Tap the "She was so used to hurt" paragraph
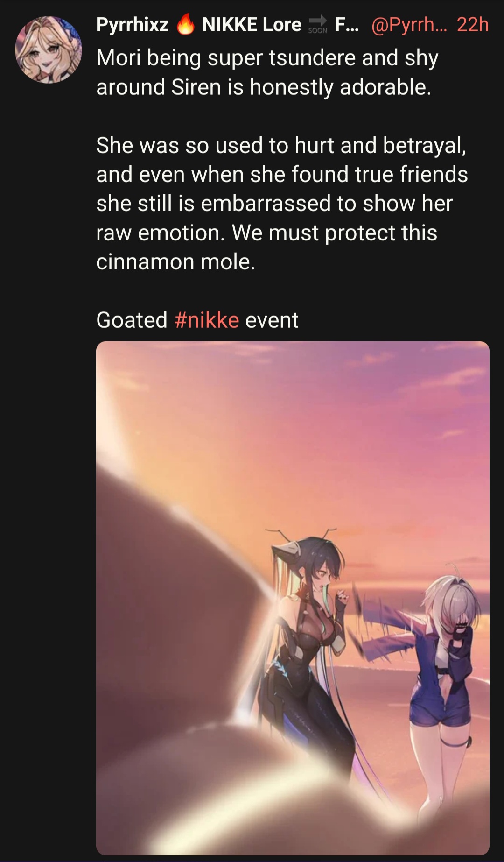Image resolution: width=504 pixels, height=862 pixels. click(282, 204)
